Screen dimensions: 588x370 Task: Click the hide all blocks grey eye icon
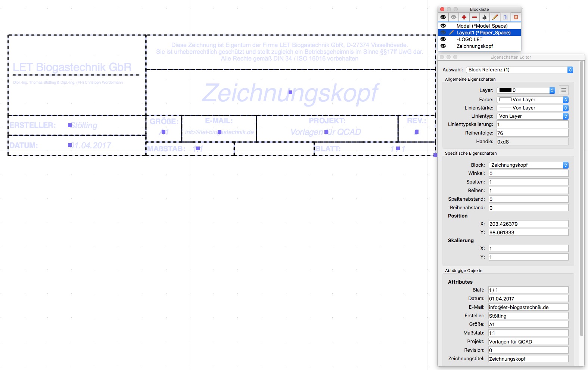coord(454,17)
